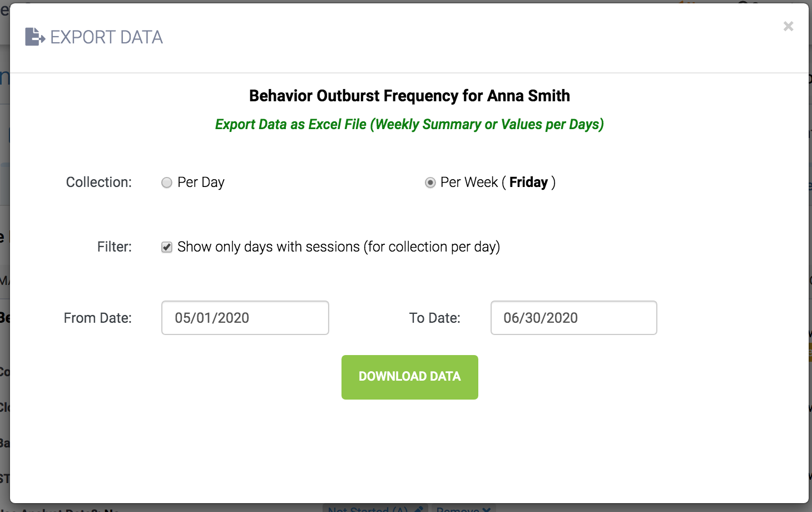812x512 pixels.
Task: Click the 'To Date:' label
Action: coord(434,318)
